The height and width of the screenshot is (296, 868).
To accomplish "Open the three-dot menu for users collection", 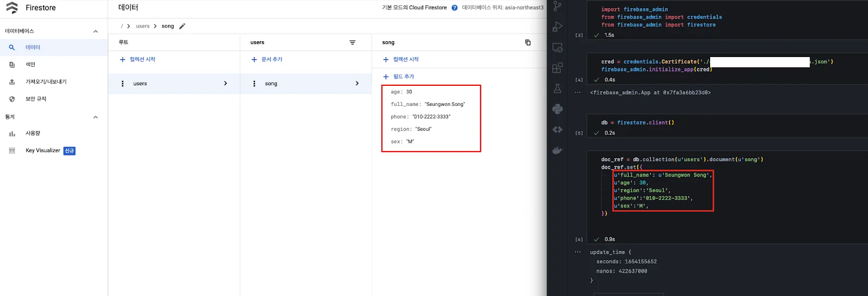I will [123, 84].
